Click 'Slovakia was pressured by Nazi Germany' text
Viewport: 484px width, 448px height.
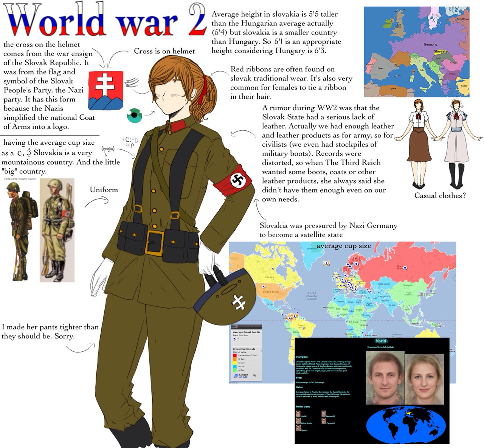pyautogui.click(x=328, y=230)
